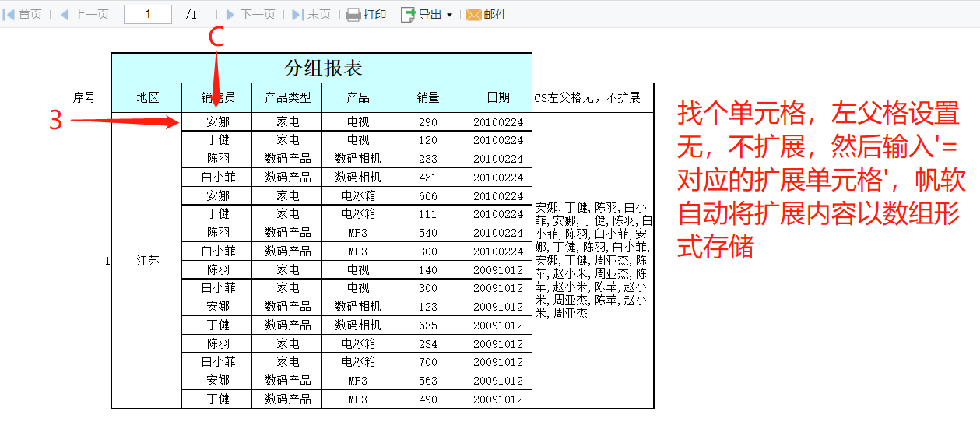This screenshot has height=436, width=980.
Task: Select sales value 233 cell
Action: click(x=427, y=159)
